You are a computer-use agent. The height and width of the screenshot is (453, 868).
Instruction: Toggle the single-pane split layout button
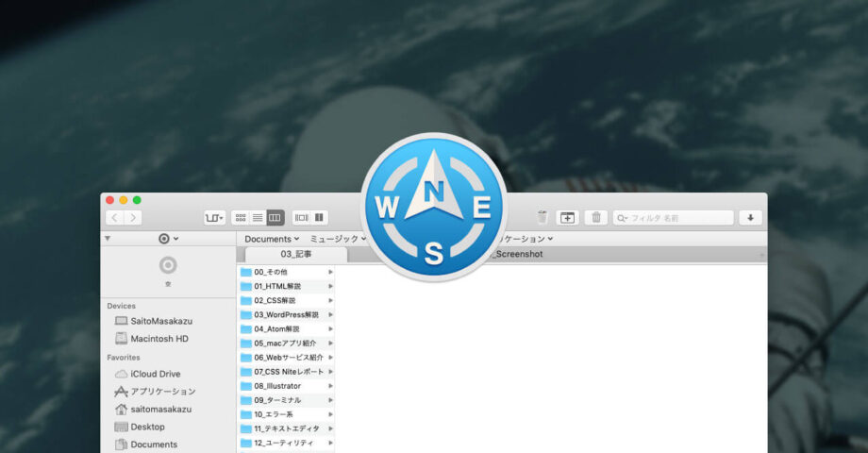(x=320, y=218)
